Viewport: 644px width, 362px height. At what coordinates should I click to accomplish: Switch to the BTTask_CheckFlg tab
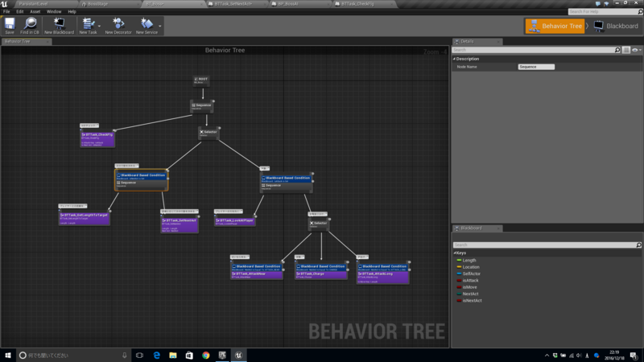pyautogui.click(x=358, y=4)
